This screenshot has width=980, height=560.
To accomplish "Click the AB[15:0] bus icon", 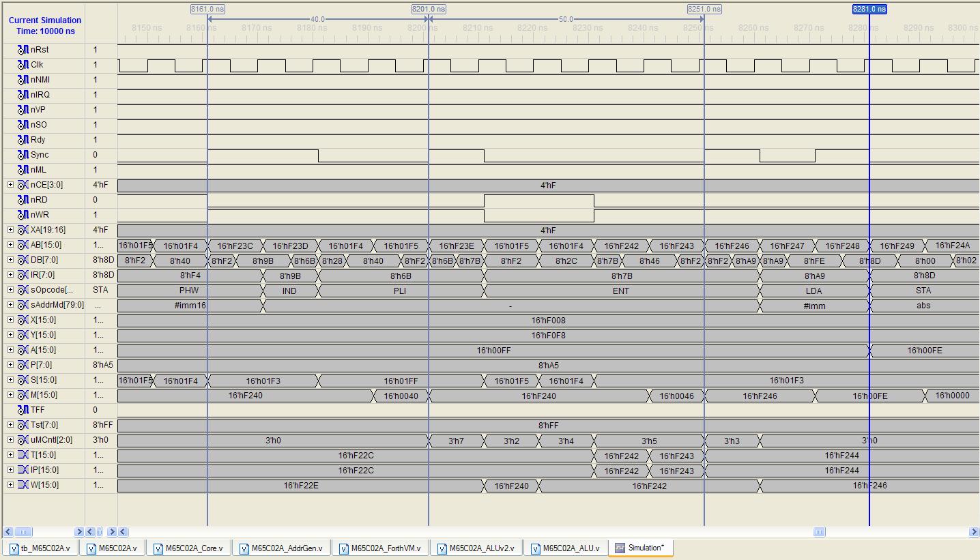I will click(23, 245).
